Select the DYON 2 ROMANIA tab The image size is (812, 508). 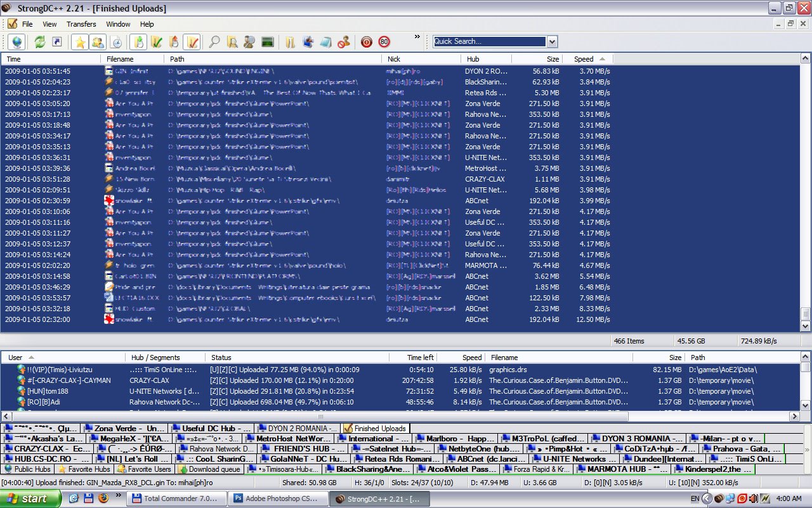(296, 429)
